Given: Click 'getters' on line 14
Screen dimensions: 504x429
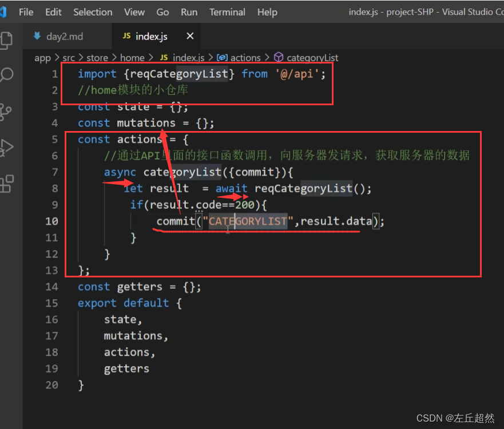Looking at the screenshot, I should [x=140, y=287].
